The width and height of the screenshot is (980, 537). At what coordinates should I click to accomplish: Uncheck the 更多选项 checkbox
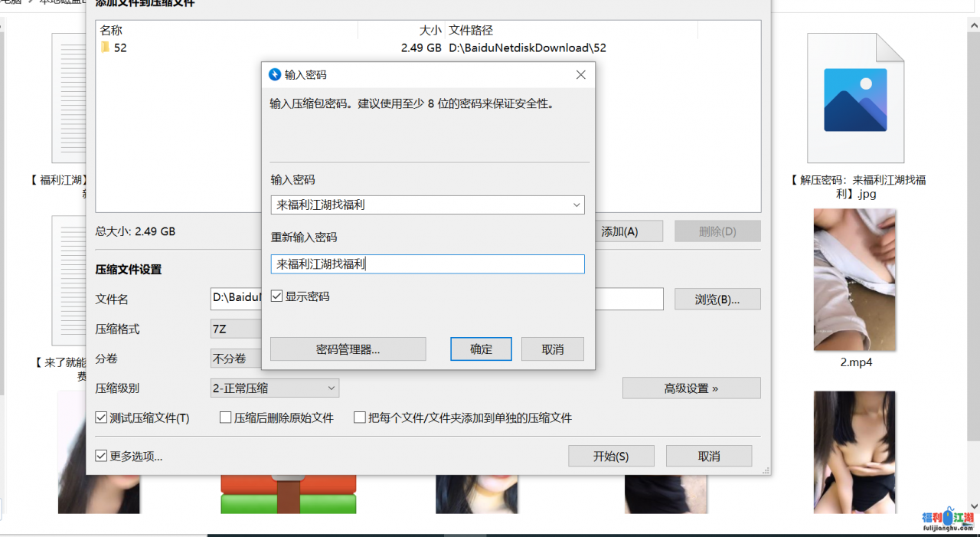point(101,456)
